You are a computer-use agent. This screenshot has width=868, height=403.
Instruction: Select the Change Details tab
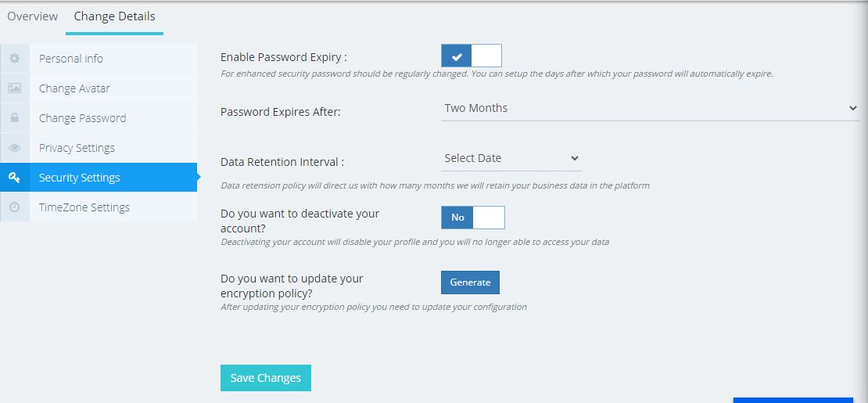(x=114, y=16)
